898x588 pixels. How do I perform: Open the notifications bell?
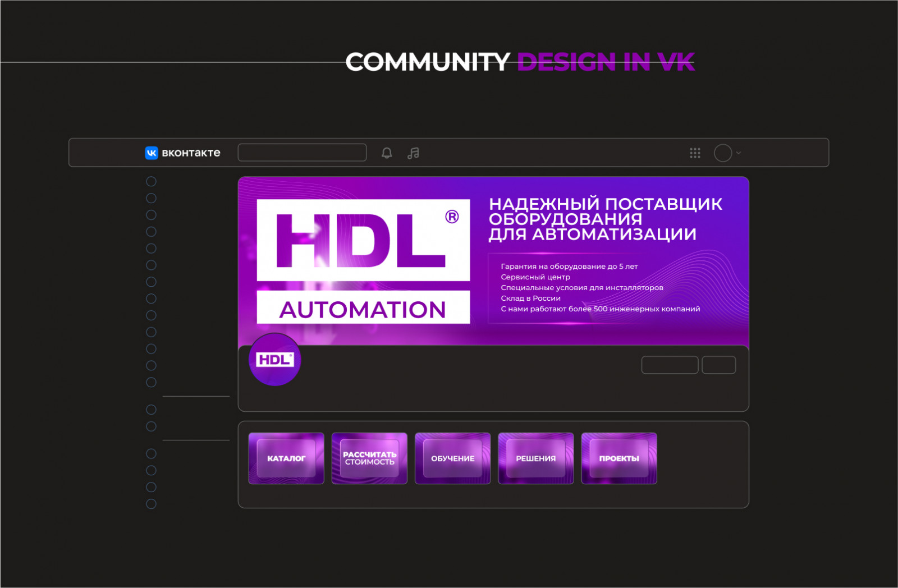click(387, 153)
